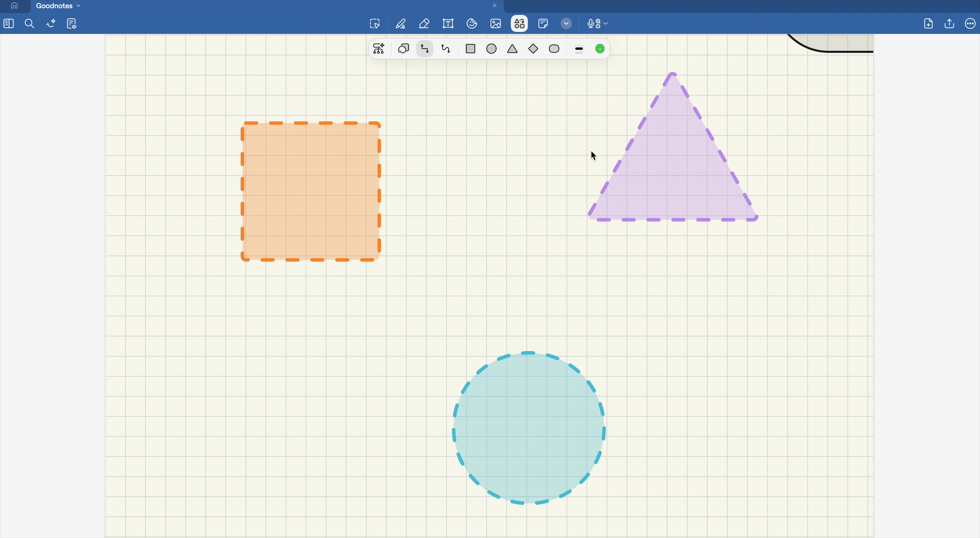Open the Goodnotes document title dropdown
Viewport: 980px width, 538px height.
click(58, 6)
